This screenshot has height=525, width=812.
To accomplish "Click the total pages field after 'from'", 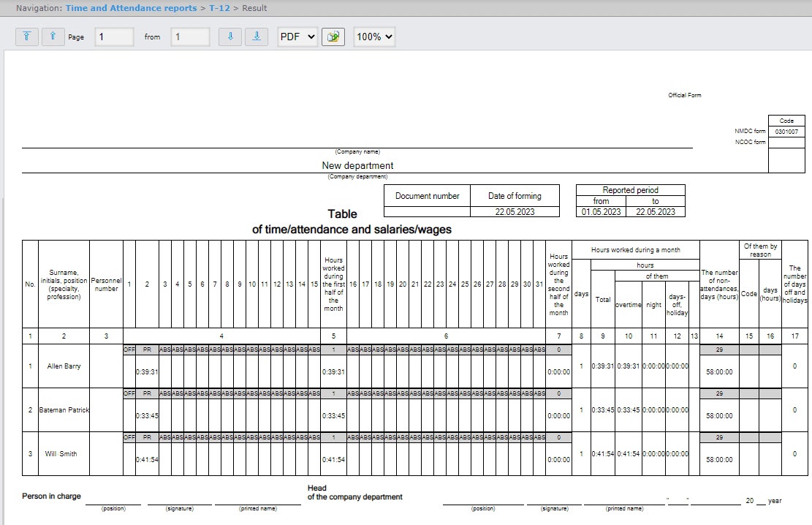I will click(x=190, y=37).
